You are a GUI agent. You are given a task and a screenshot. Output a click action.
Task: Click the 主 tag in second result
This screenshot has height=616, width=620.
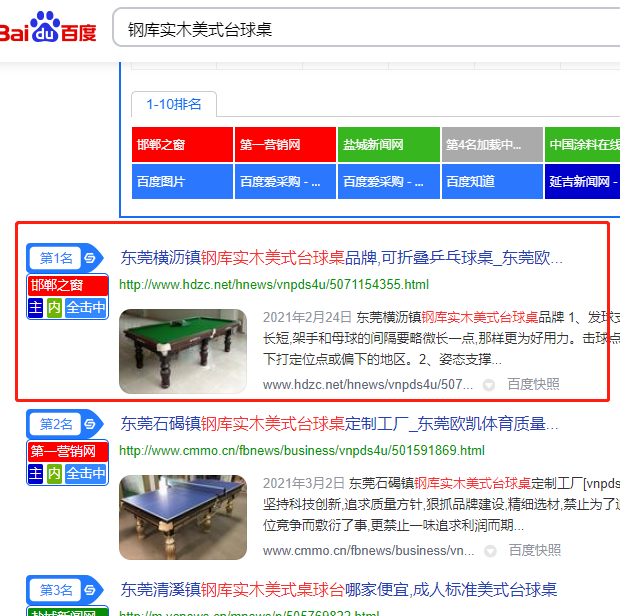point(35,474)
